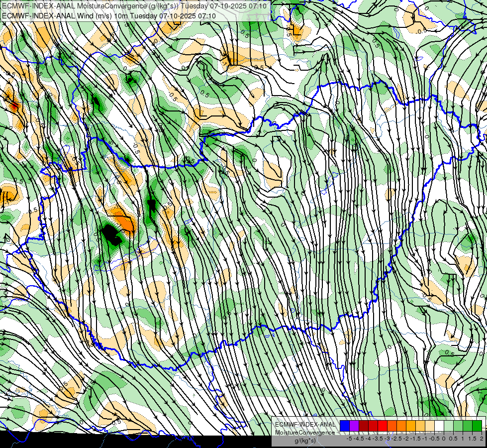Click the Wind (m/s) 10m title line
Image resolution: width=487 pixels, height=448 pixels.
109,15
